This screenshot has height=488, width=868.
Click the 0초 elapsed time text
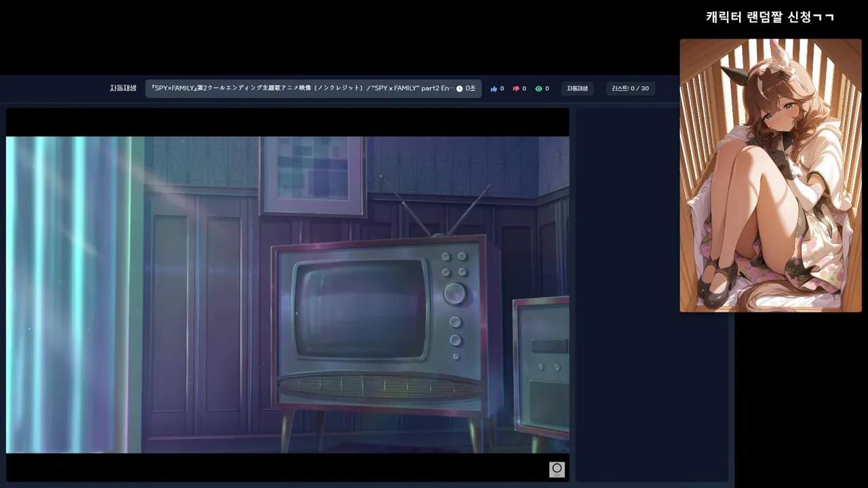pyautogui.click(x=471, y=89)
